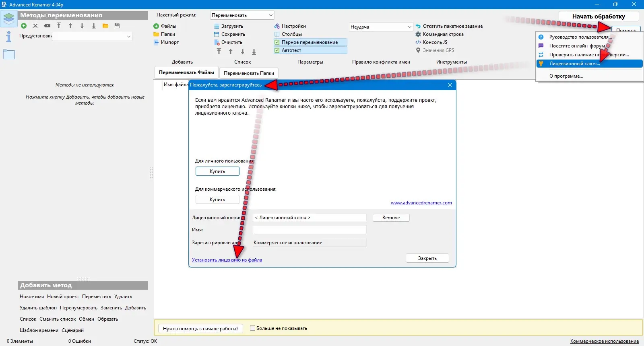Open Настройки settings
This screenshot has height=346, width=644.
pos(290,26)
